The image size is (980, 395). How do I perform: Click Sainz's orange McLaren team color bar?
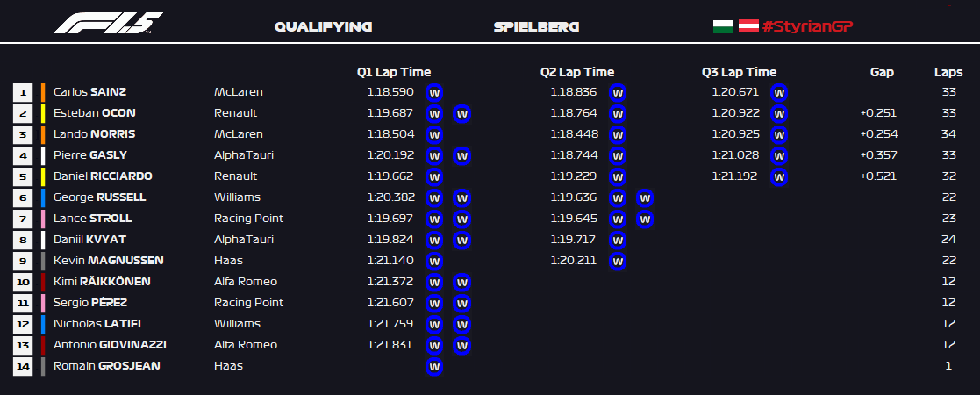(x=43, y=92)
